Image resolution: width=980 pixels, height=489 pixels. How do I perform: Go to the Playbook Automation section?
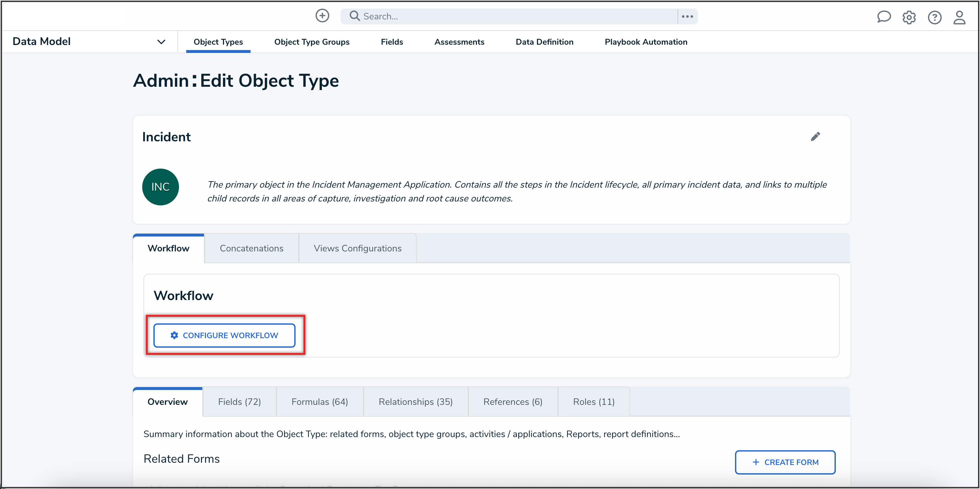(x=646, y=42)
